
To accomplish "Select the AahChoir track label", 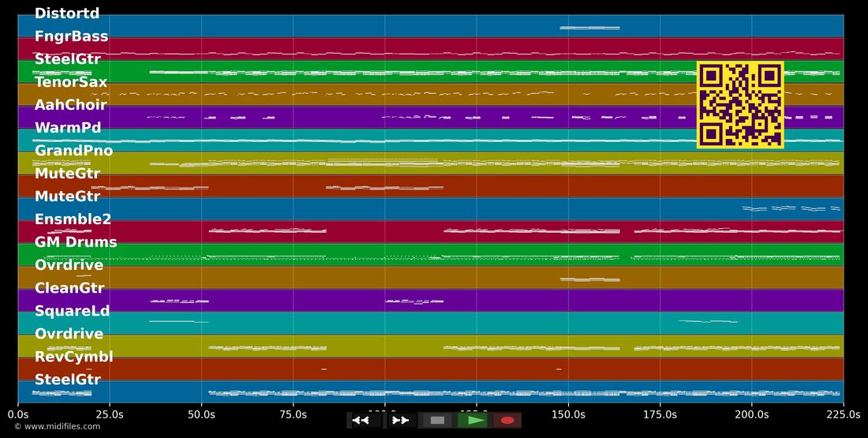I will click(71, 105).
